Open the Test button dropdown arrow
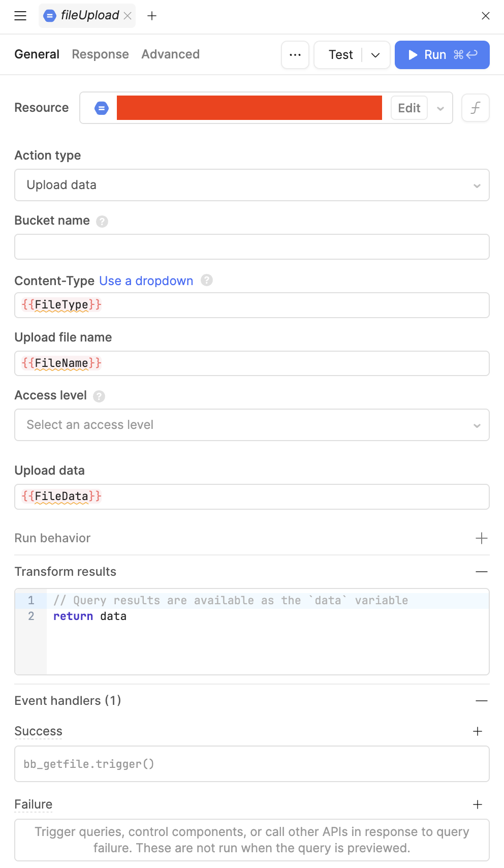Viewport: 504px width, 868px height. [375, 55]
